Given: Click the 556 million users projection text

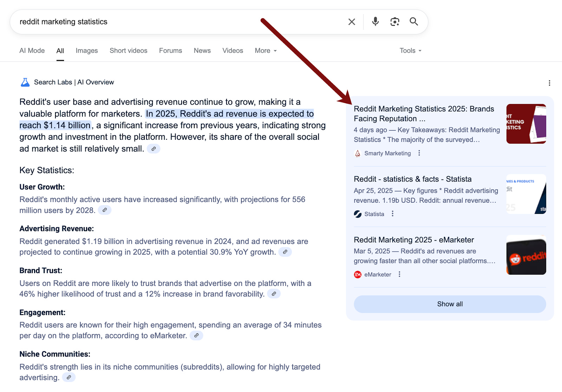Looking at the screenshot, I should 162,205.
